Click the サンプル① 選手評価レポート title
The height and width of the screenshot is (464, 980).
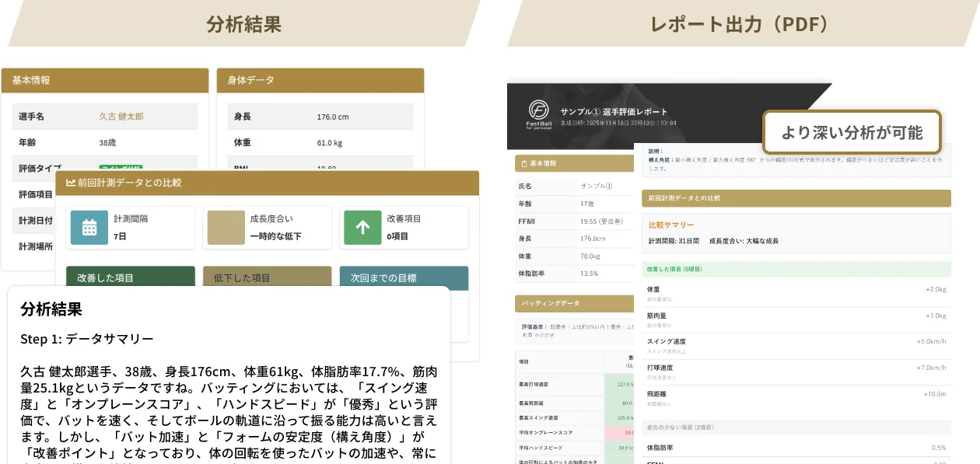coord(614,111)
